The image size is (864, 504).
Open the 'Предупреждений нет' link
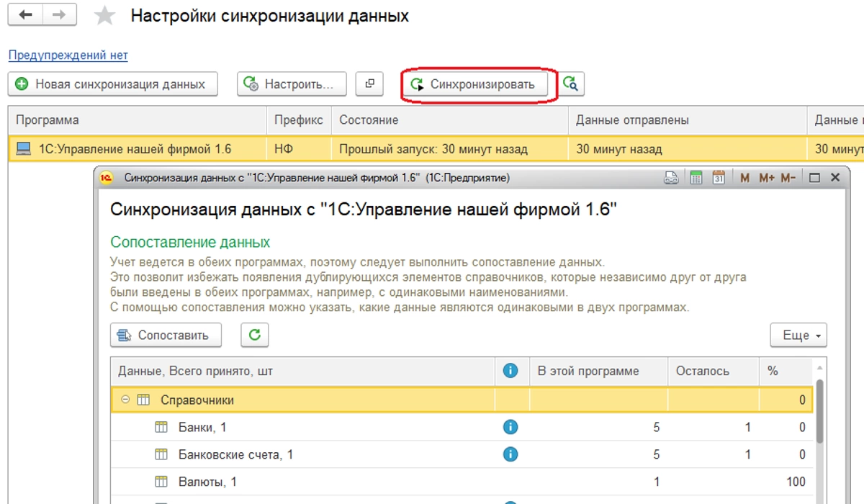(x=68, y=55)
